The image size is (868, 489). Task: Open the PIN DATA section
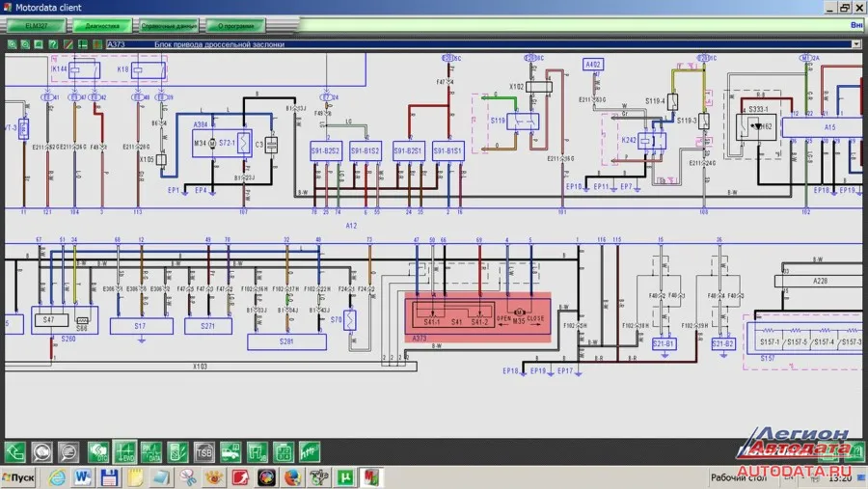point(151,450)
